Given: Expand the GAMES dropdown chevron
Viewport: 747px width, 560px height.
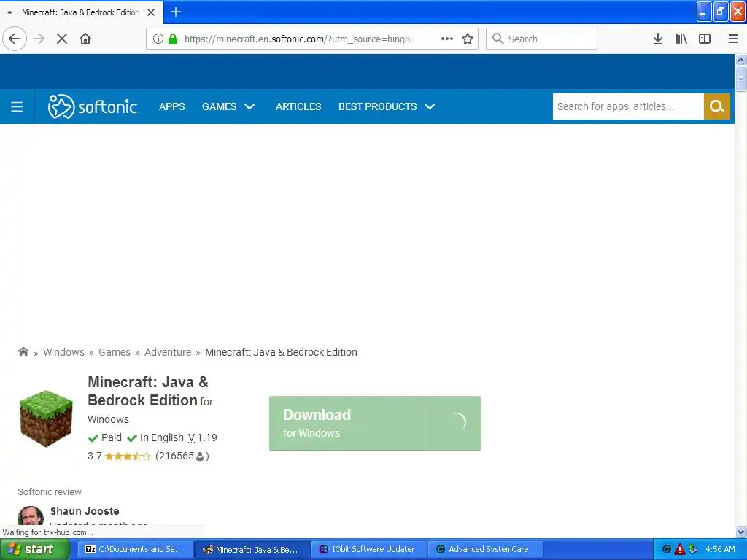Looking at the screenshot, I should point(249,106).
